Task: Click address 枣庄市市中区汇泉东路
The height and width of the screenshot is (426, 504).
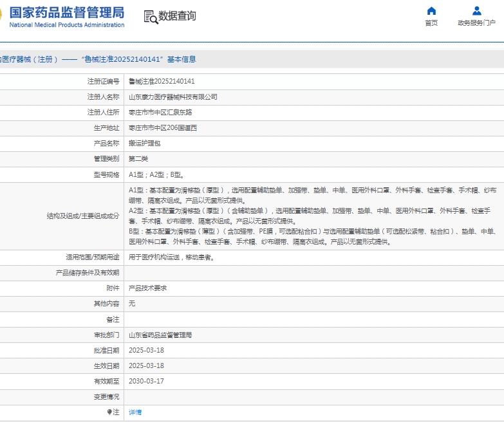Action: coord(160,113)
